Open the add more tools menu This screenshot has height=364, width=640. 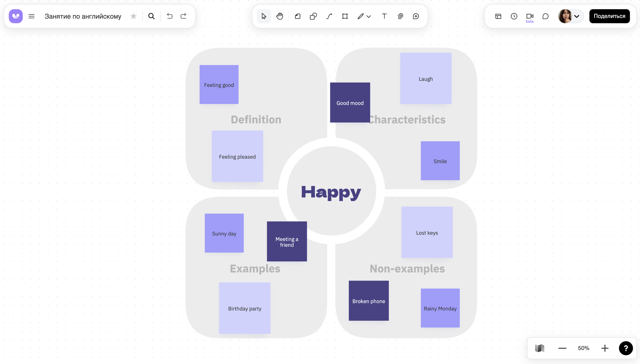point(416,16)
